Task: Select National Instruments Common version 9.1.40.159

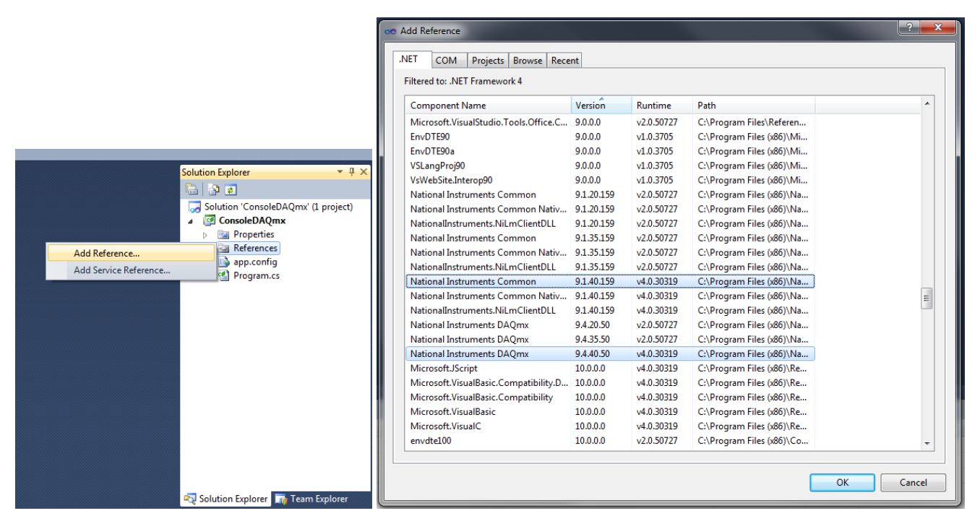Action: (610, 281)
